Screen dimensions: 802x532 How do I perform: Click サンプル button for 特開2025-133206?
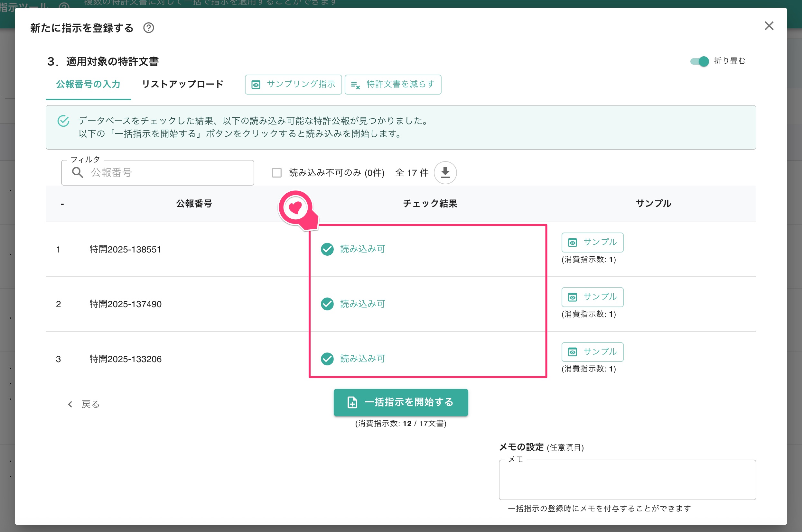coord(592,352)
